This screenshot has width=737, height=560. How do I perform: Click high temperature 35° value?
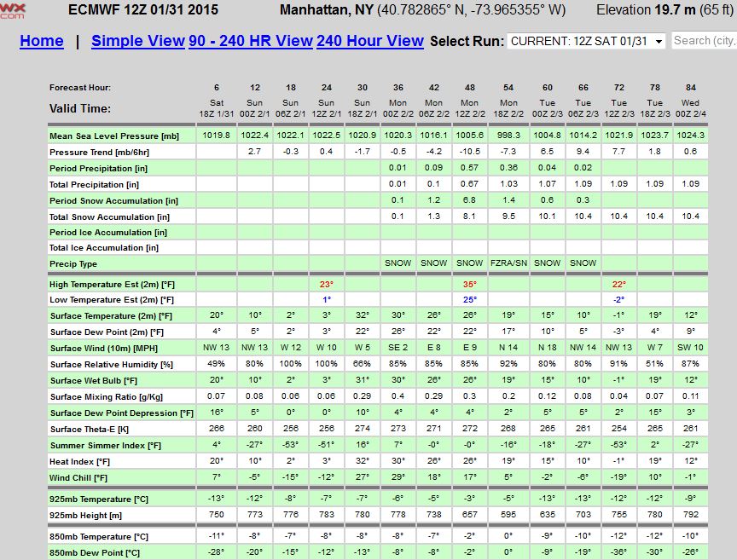[469, 284]
